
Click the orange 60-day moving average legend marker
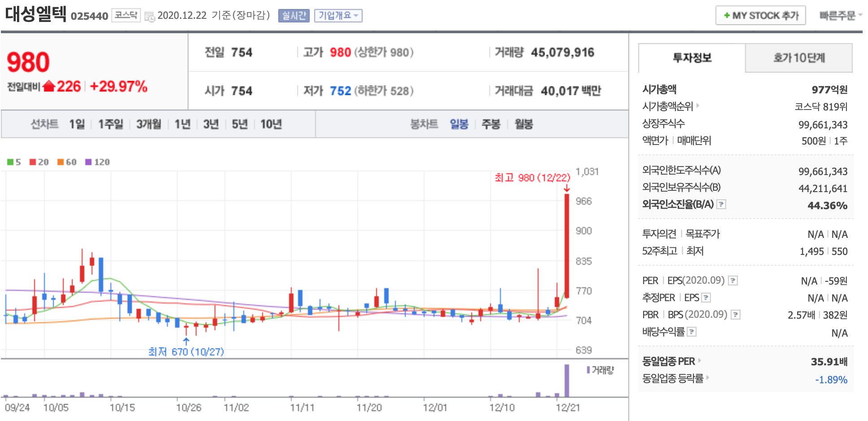click(61, 162)
